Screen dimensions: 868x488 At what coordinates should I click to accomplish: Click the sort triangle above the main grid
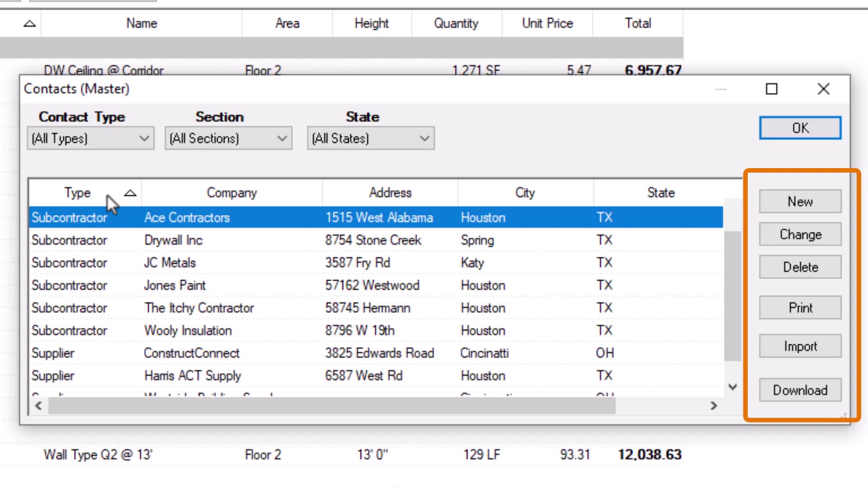(29, 23)
